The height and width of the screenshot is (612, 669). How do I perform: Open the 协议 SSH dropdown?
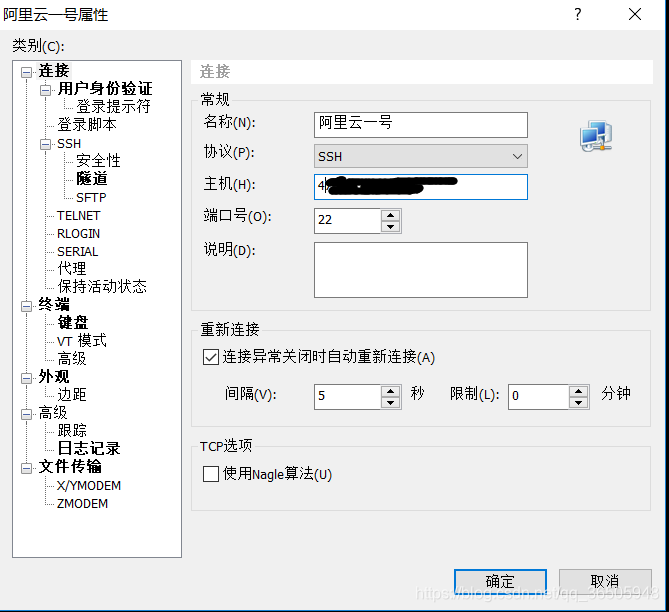(421, 156)
